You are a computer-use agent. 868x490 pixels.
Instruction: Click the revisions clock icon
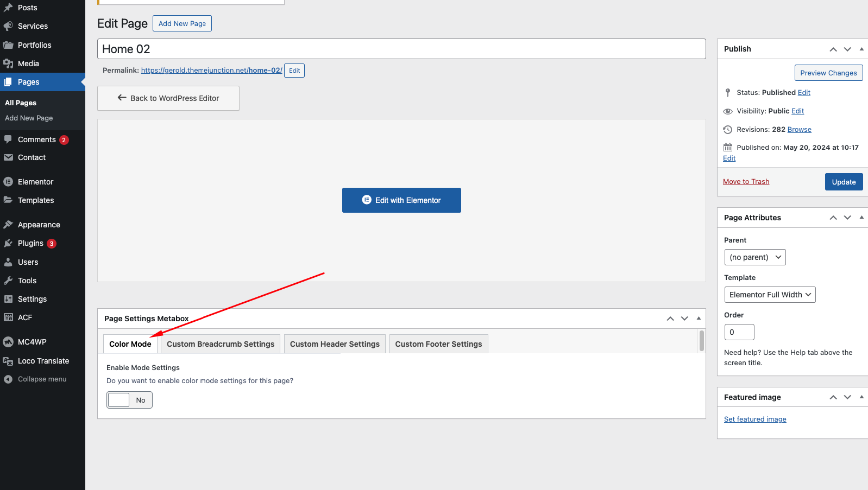728,130
